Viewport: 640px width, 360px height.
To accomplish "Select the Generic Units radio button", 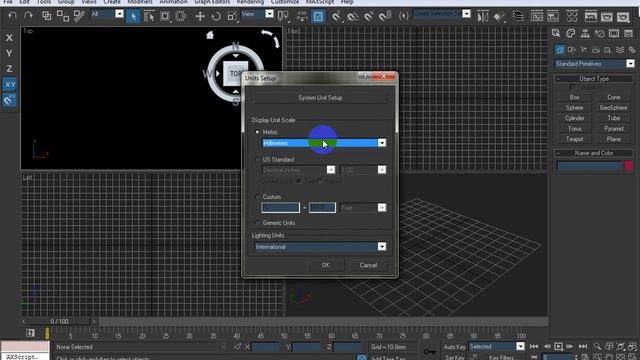I will [x=257, y=223].
